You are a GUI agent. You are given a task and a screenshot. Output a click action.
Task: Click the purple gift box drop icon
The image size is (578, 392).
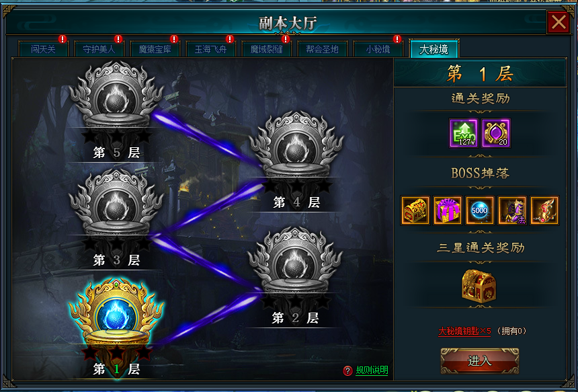(448, 210)
